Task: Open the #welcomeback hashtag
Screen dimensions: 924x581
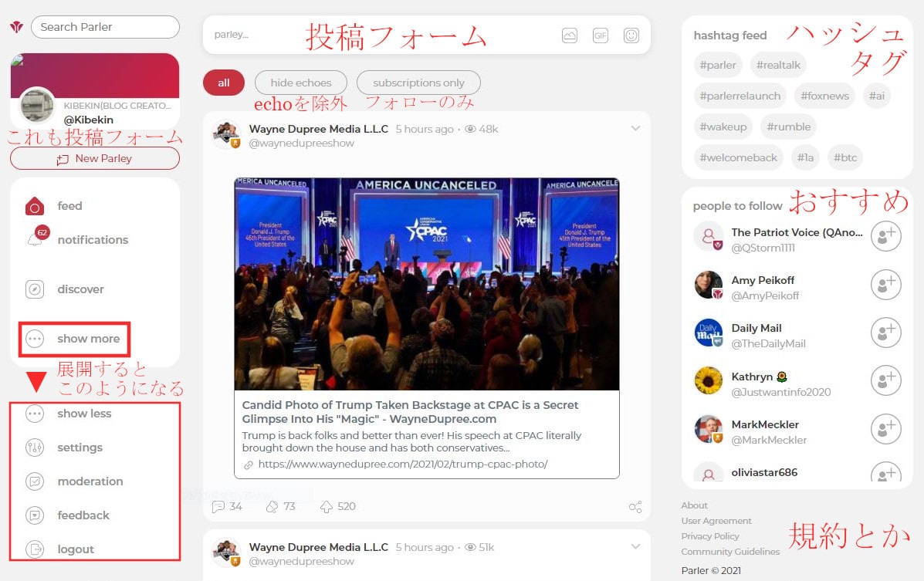Action: (739, 158)
